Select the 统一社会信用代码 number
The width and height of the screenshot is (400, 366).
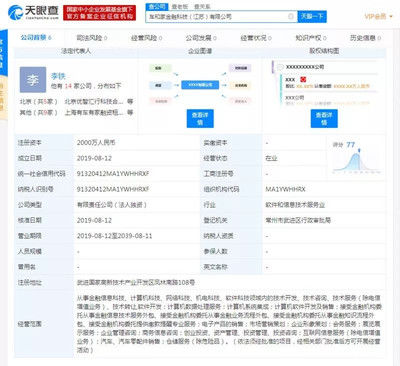tap(113, 174)
